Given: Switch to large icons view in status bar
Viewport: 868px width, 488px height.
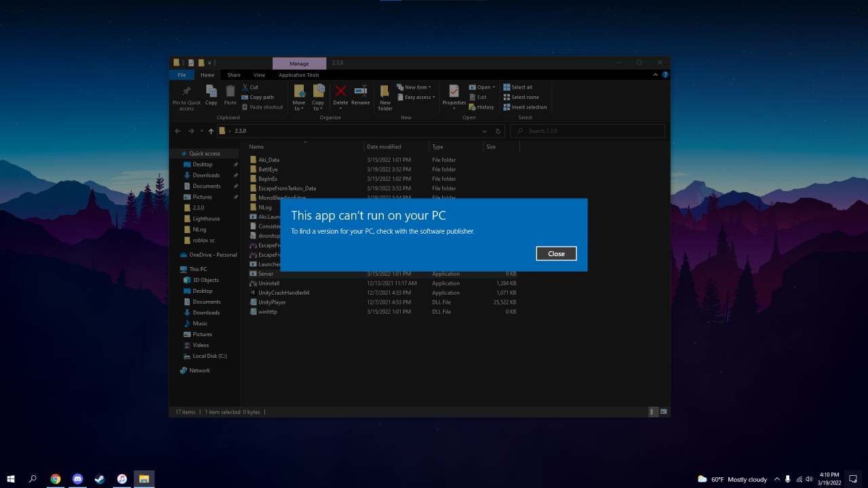Looking at the screenshot, I should [x=663, y=411].
